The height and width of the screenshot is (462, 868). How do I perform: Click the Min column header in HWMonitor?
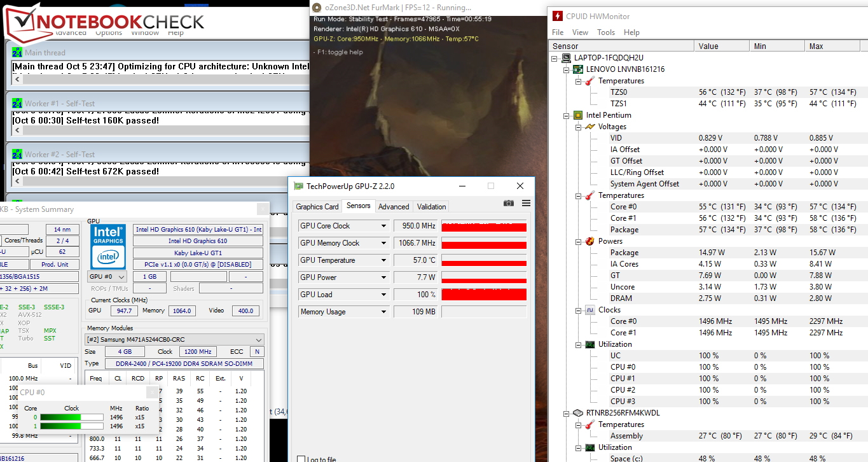(778, 46)
